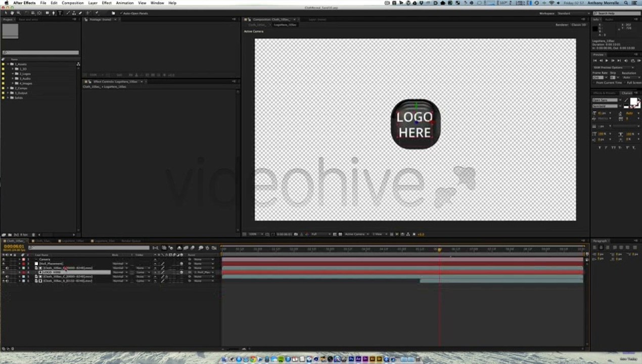
Task: Jump to first frame in Preview
Action: (x=595, y=61)
